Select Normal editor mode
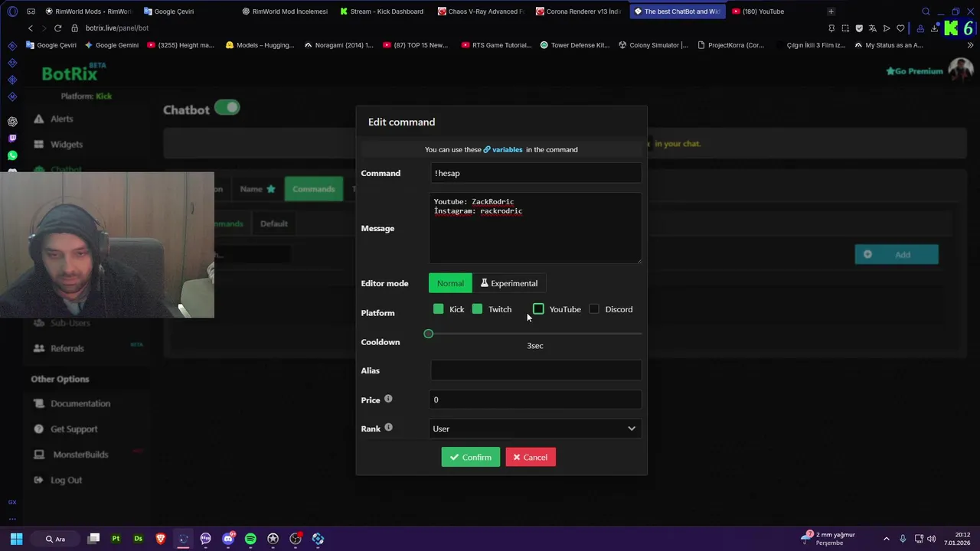The image size is (980, 551). coord(450,283)
